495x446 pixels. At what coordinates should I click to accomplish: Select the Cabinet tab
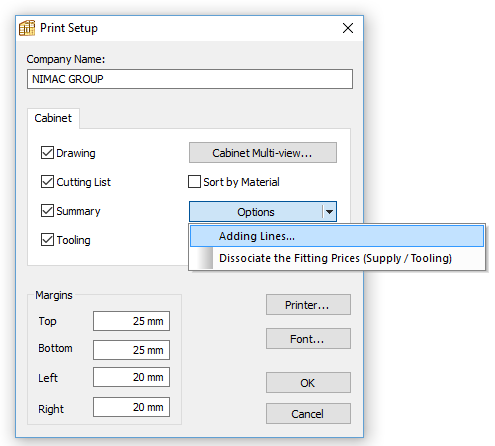pyautogui.click(x=53, y=118)
